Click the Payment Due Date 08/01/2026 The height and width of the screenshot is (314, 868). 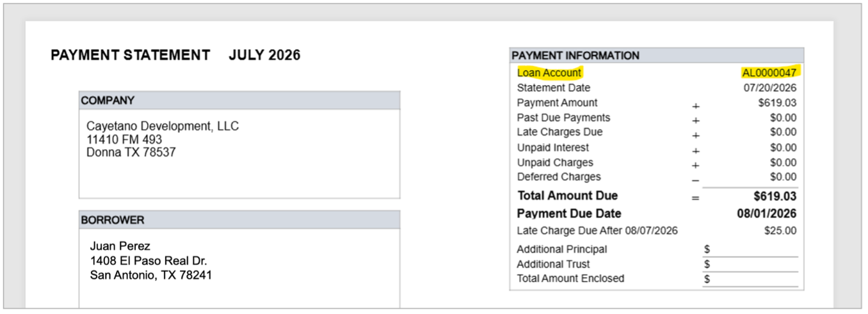point(767,214)
